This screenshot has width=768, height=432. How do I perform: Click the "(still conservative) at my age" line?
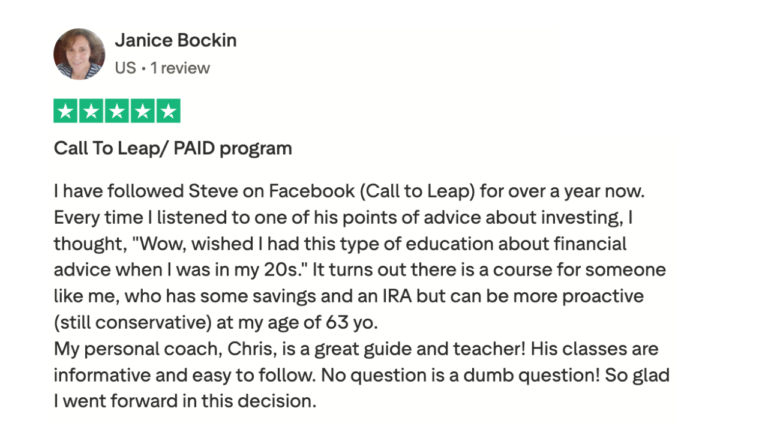tap(200, 323)
